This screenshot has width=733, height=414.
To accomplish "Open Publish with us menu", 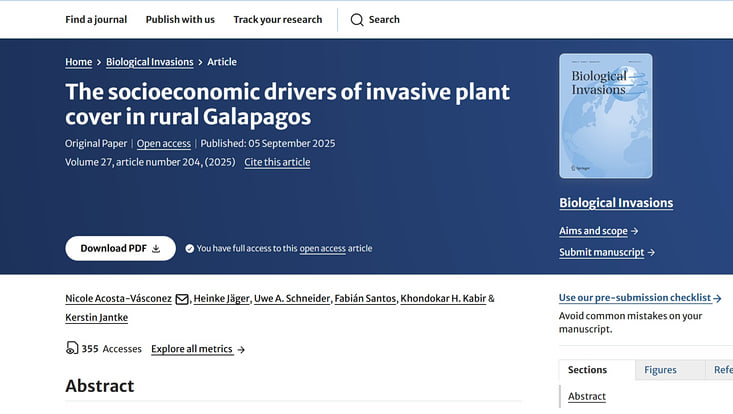I will (x=180, y=19).
